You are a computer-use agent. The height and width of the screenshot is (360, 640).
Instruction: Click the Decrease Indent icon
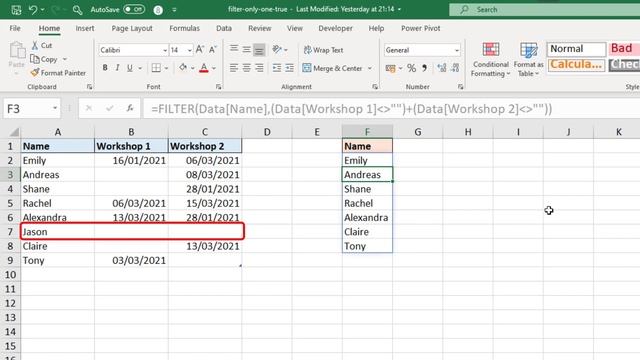pos(277,68)
